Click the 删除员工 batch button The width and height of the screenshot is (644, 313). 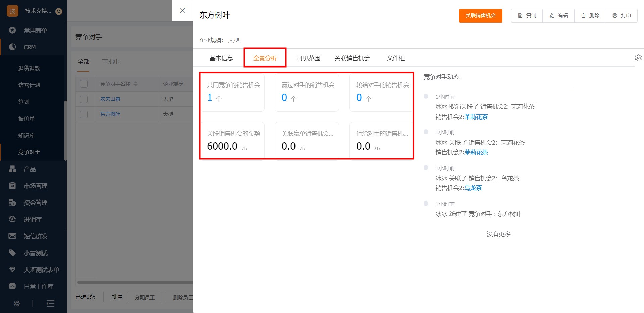(180, 297)
